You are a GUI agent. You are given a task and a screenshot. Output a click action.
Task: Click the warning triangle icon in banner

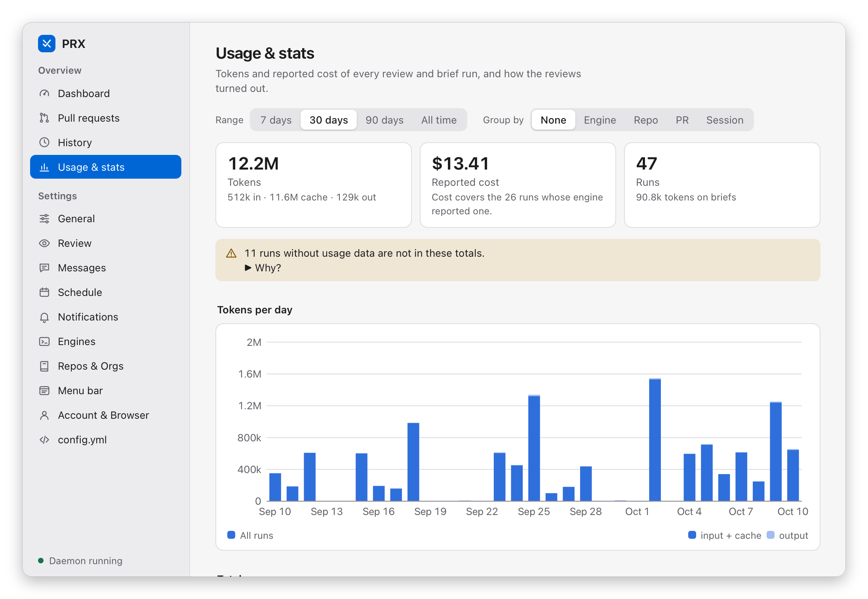231,253
